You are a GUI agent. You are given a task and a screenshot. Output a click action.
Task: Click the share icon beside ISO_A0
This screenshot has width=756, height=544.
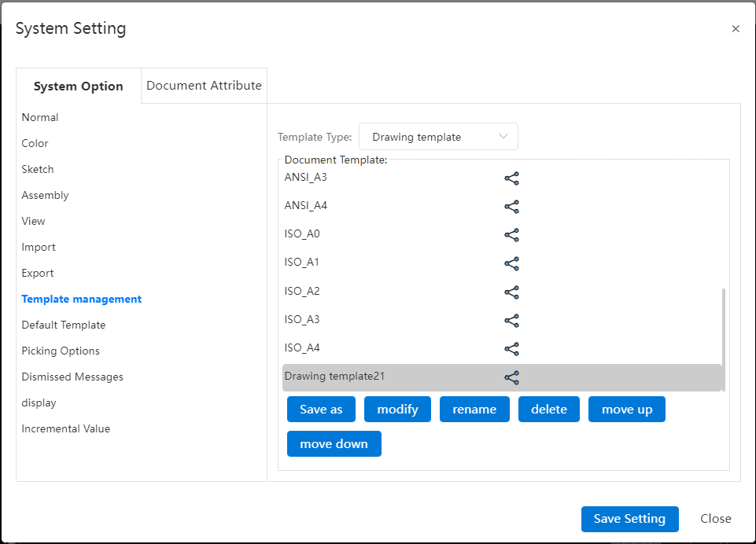coord(511,235)
